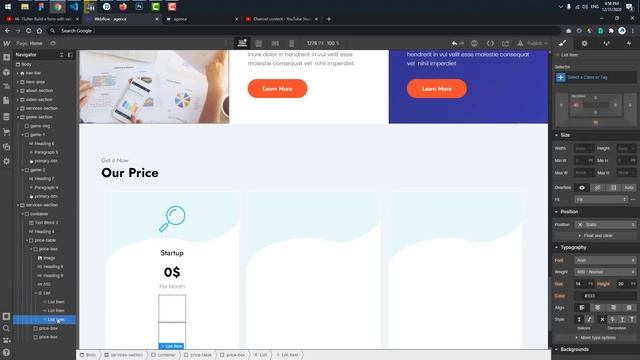The width and height of the screenshot is (640, 360).
Task: Open the Assets panel icon
Action: [7, 147]
